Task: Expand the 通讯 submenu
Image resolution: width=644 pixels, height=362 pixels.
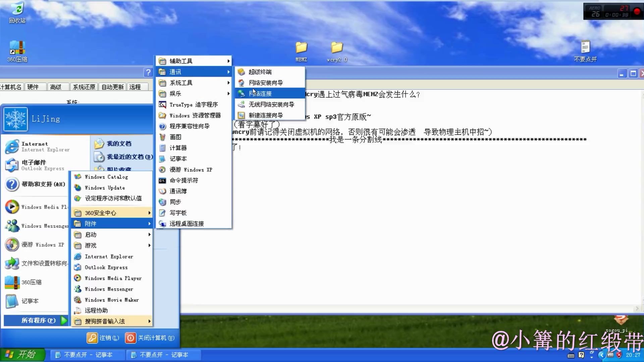Action: pos(194,72)
